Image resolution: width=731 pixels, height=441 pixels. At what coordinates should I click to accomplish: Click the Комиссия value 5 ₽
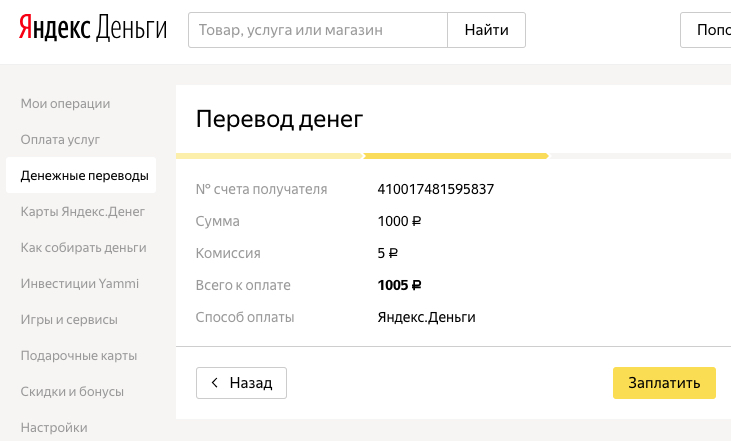point(387,253)
